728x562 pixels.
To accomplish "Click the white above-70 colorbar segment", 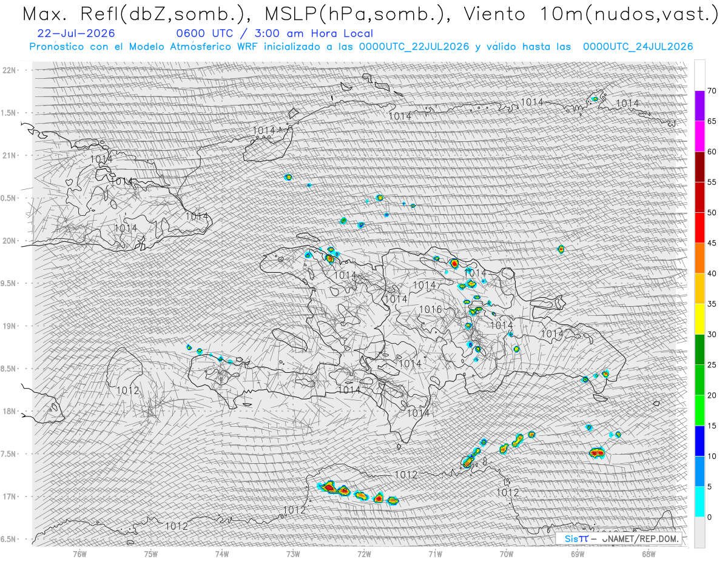I will pos(699,75).
